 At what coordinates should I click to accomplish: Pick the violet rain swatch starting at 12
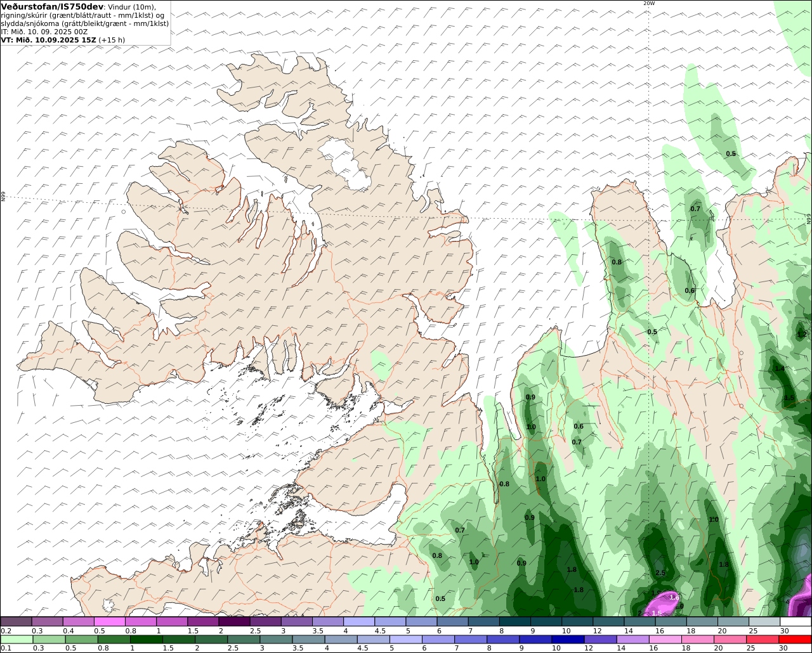tap(600, 639)
